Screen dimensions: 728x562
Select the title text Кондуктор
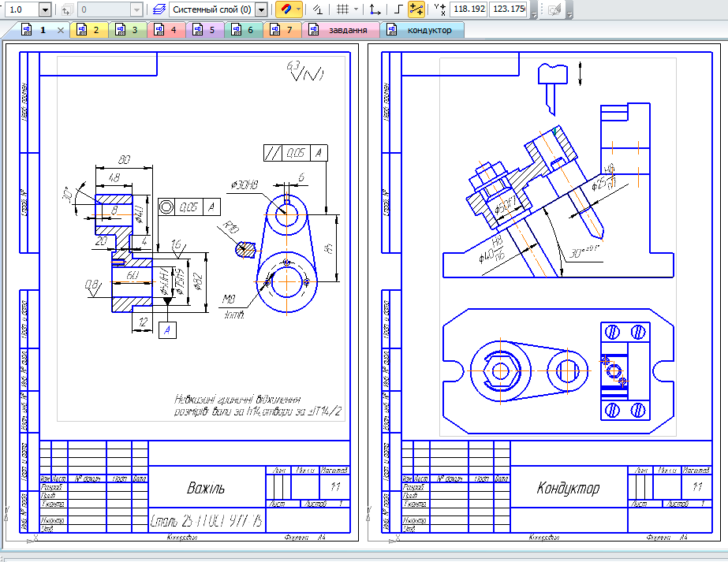569,488
